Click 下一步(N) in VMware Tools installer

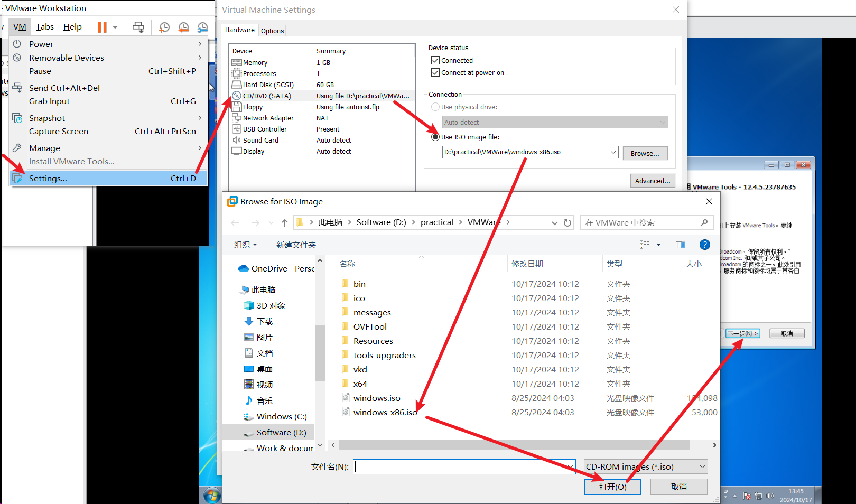coord(743,333)
